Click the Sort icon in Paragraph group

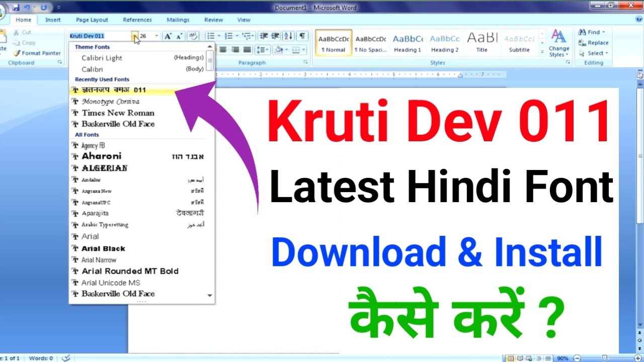(x=288, y=36)
